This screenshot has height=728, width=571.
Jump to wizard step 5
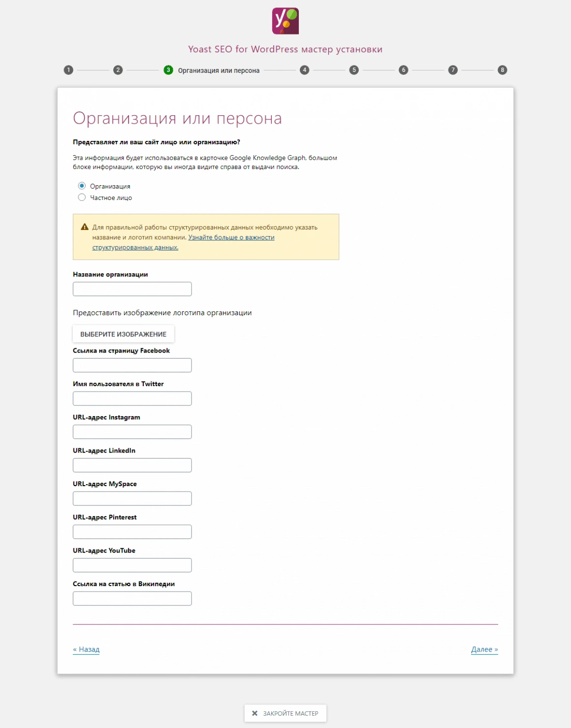(x=354, y=70)
